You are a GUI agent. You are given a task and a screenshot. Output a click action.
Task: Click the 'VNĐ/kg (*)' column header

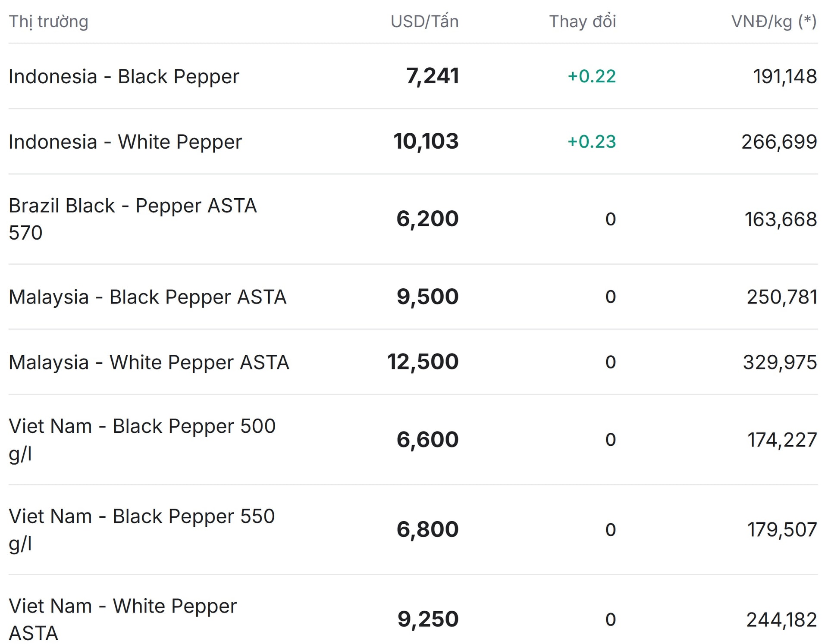(774, 22)
